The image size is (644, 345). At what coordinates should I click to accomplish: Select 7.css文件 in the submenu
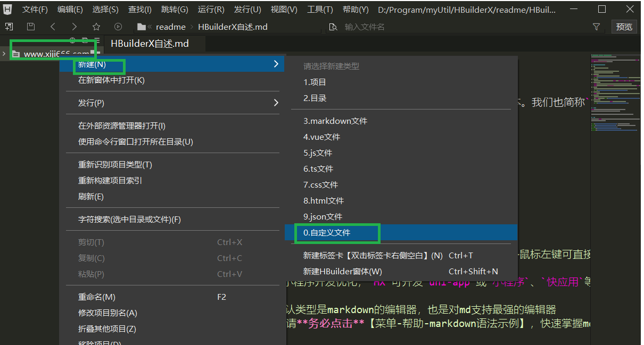point(401,185)
